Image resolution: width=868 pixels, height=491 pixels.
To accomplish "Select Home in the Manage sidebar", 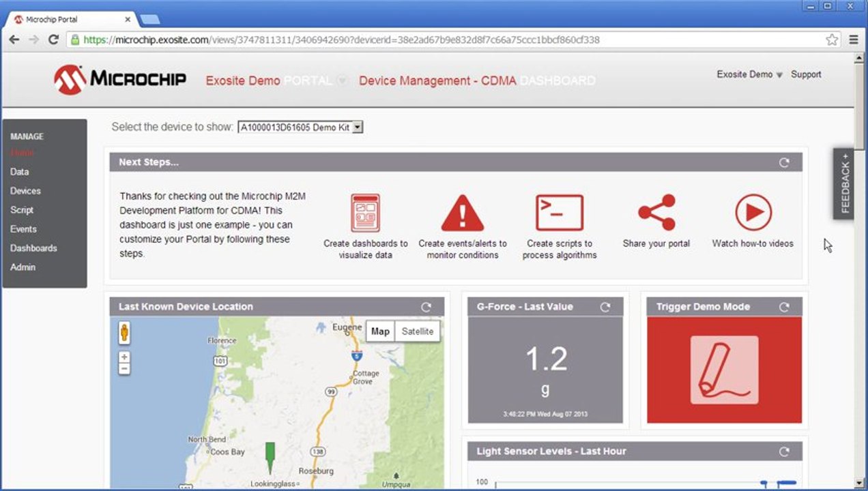I will [22, 153].
